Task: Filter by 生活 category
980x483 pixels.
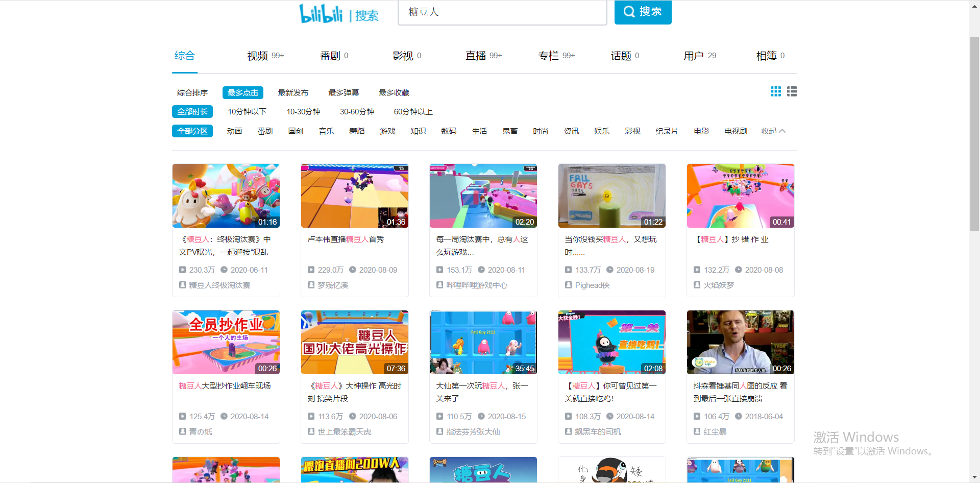Action: point(479,131)
